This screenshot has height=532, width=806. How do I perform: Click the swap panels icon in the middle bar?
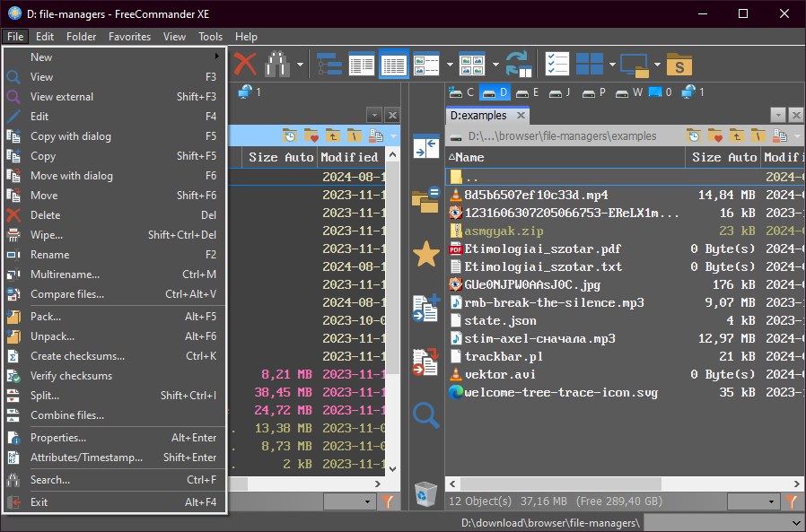point(425,147)
